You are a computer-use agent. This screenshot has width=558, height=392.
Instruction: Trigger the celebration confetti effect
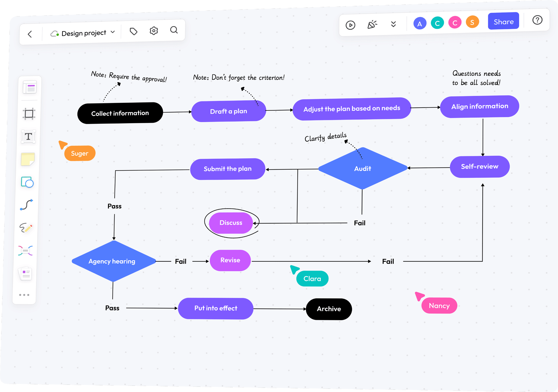coord(372,24)
